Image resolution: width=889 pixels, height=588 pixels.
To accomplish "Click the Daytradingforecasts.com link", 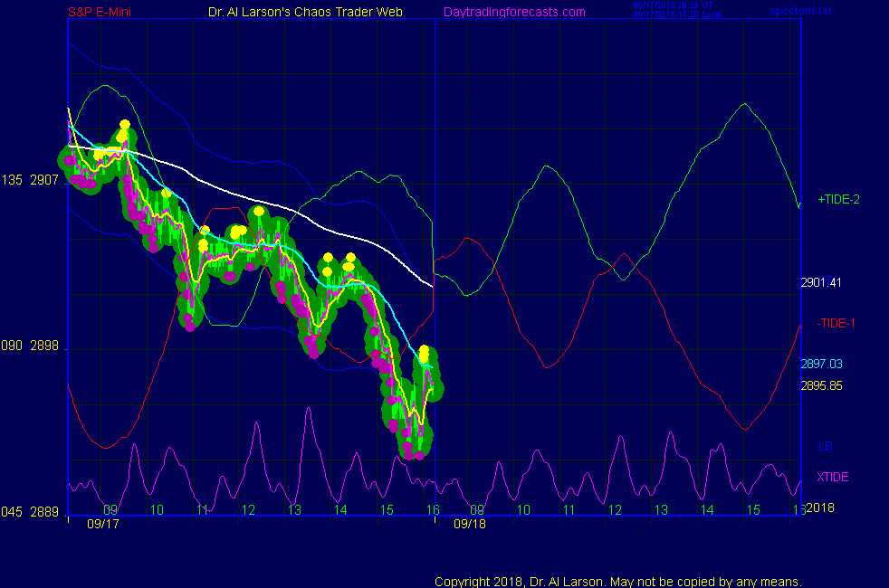I will pos(513,12).
